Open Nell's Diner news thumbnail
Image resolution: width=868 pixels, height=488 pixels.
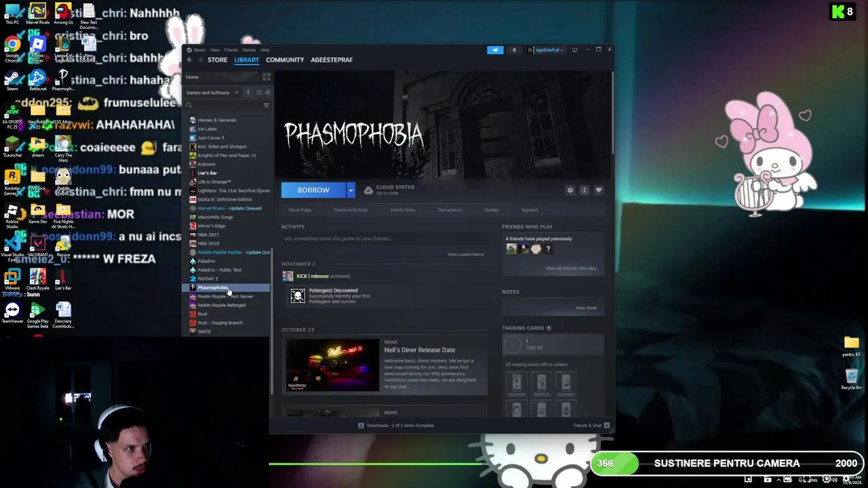point(332,365)
